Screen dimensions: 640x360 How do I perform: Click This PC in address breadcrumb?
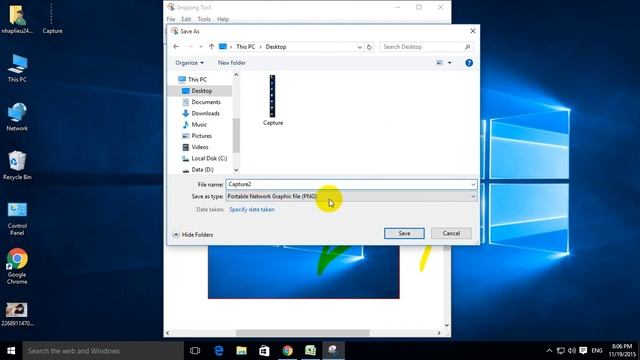point(245,47)
